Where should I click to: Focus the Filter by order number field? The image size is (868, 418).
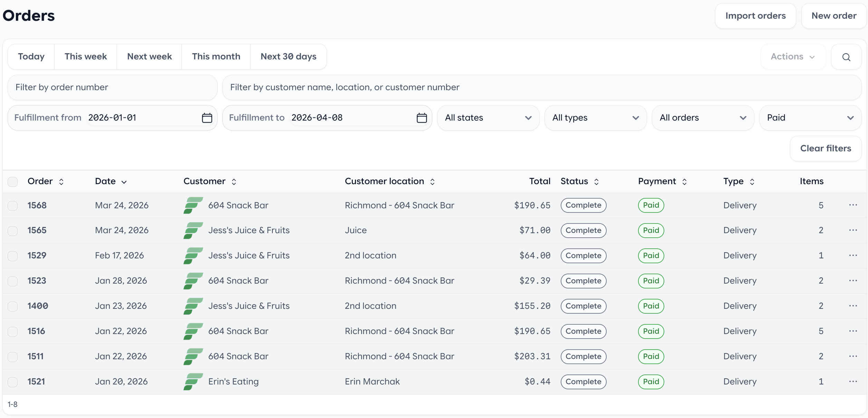point(112,87)
